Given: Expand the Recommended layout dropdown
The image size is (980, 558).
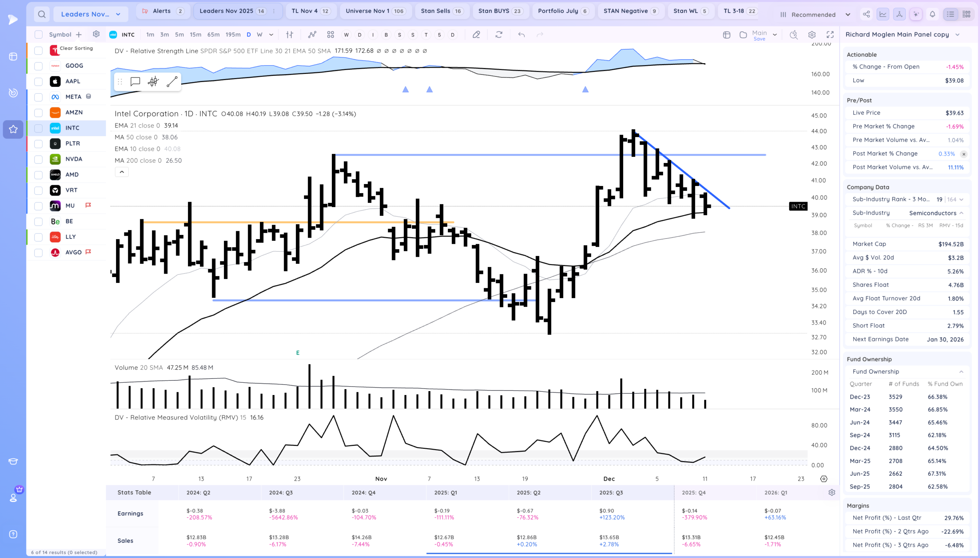Looking at the screenshot, I should [x=848, y=15].
